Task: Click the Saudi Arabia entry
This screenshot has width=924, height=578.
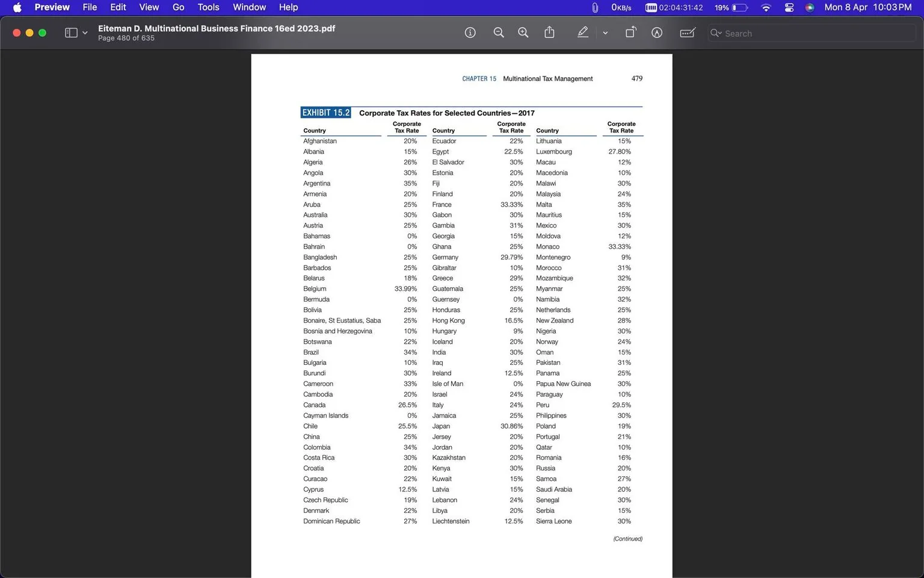Action: [x=554, y=489]
